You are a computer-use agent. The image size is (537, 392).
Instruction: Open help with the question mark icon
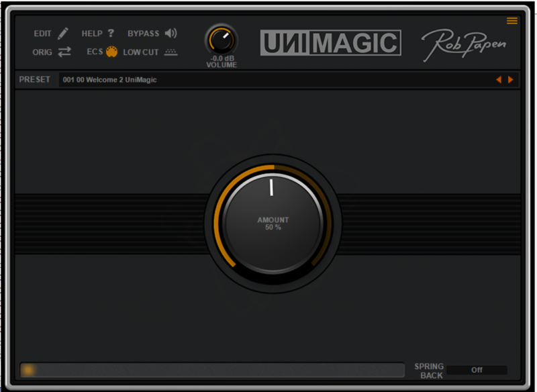tap(111, 33)
